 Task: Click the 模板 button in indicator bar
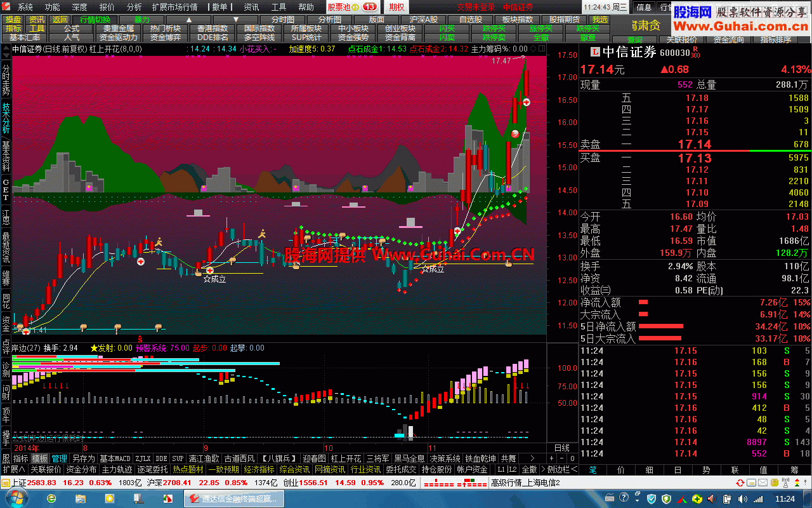pyautogui.click(x=40, y=458)
